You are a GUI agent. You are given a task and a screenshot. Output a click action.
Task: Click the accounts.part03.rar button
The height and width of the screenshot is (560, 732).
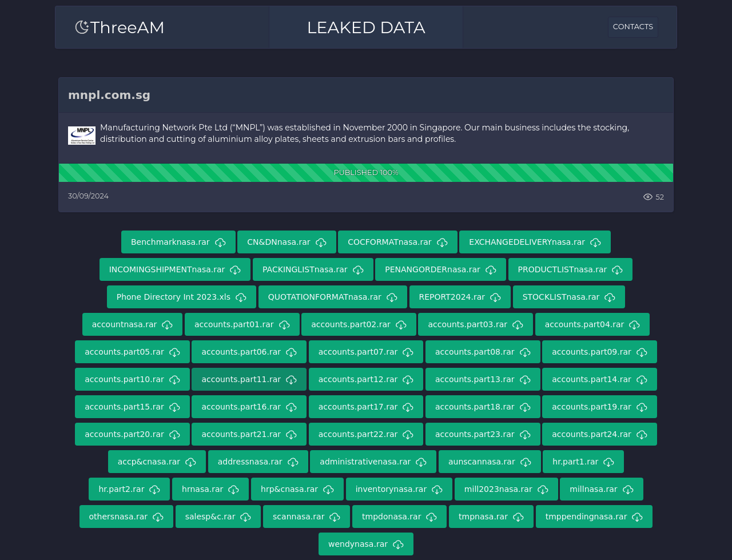click(x=475, y=324)
